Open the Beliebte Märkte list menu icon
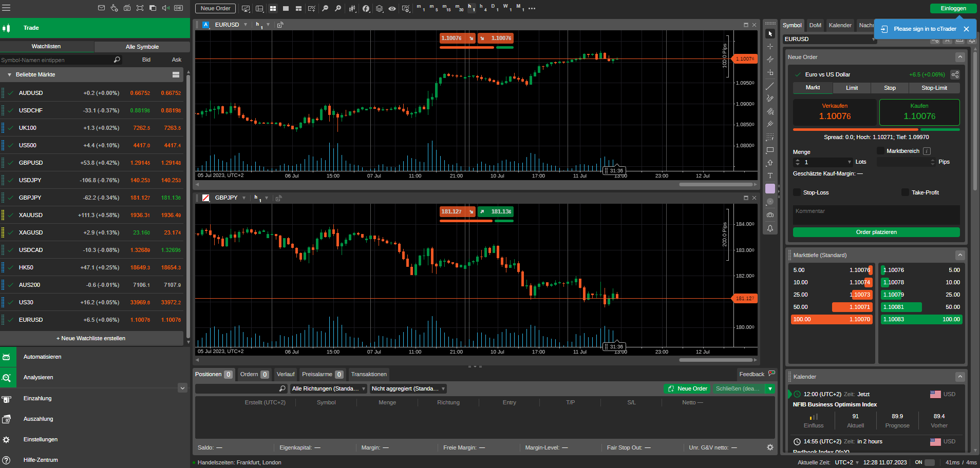 [176, 75]
